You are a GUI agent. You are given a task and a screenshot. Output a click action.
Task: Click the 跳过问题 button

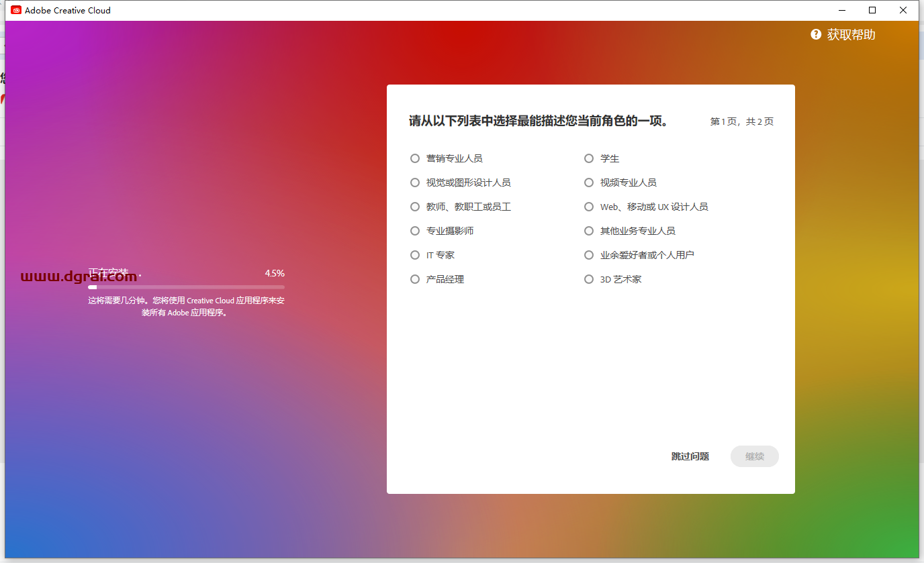coord(690,456)
